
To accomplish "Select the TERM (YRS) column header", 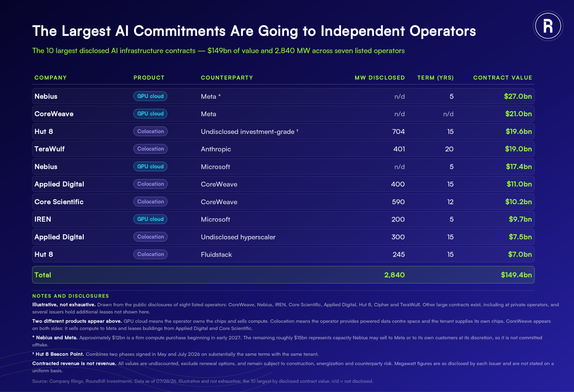I will 435,78.
